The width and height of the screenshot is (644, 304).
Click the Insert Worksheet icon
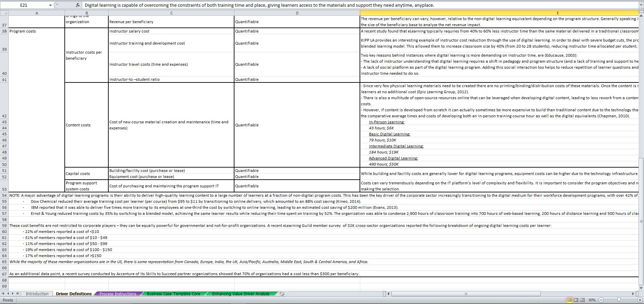(282, 294)
